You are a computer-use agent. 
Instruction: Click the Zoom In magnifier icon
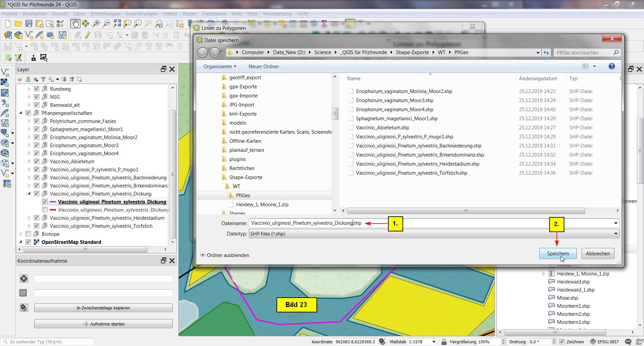(x=96, y=24)
